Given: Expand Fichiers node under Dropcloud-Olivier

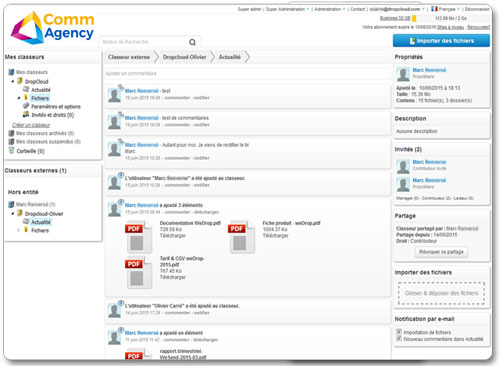Looking at the screenshot, I should 19,230.
